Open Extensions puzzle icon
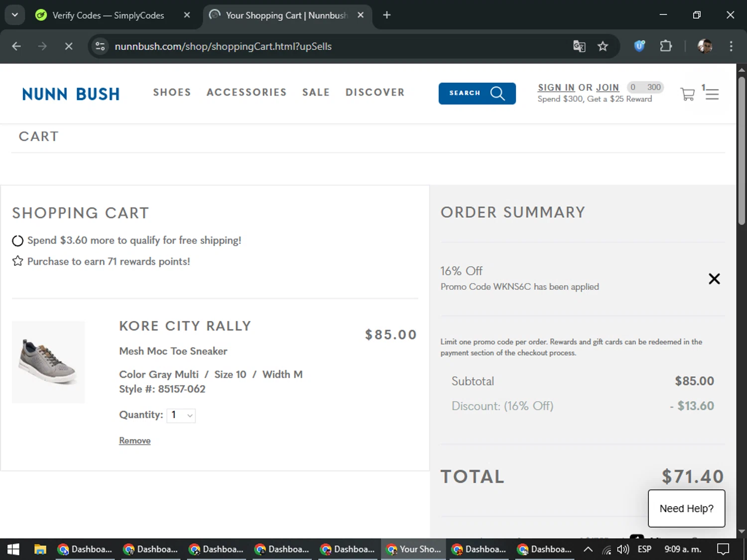 coord(666,46)
